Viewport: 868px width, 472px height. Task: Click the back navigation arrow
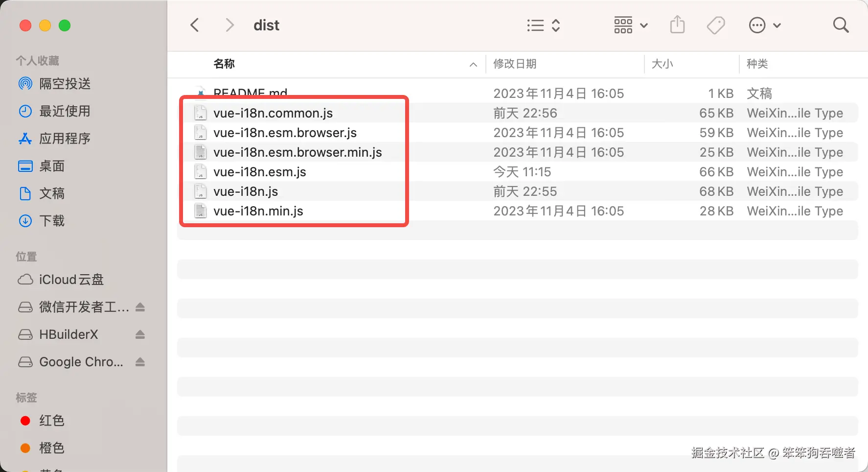[x=195, y=25]
